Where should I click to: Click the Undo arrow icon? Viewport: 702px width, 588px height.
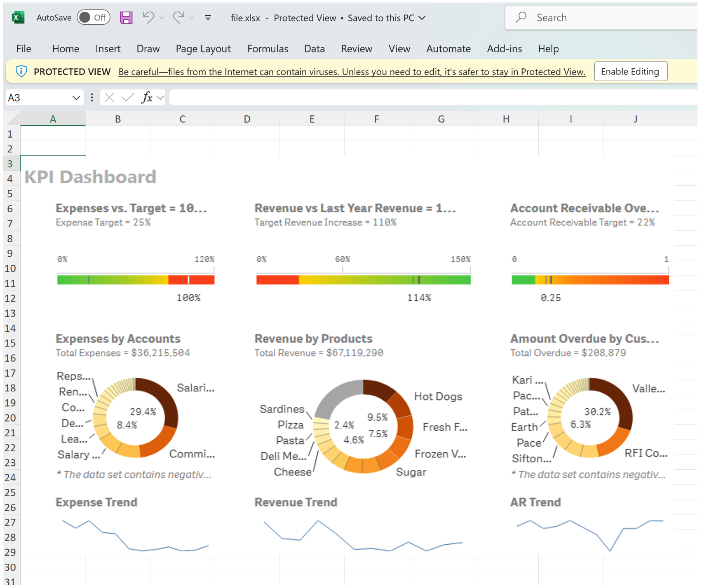pyautogui.click(x=148, y=17)
